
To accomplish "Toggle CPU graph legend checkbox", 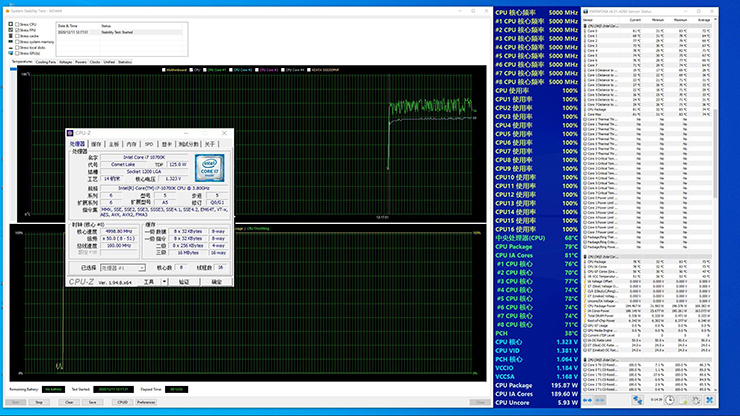I will pos(191,70).
